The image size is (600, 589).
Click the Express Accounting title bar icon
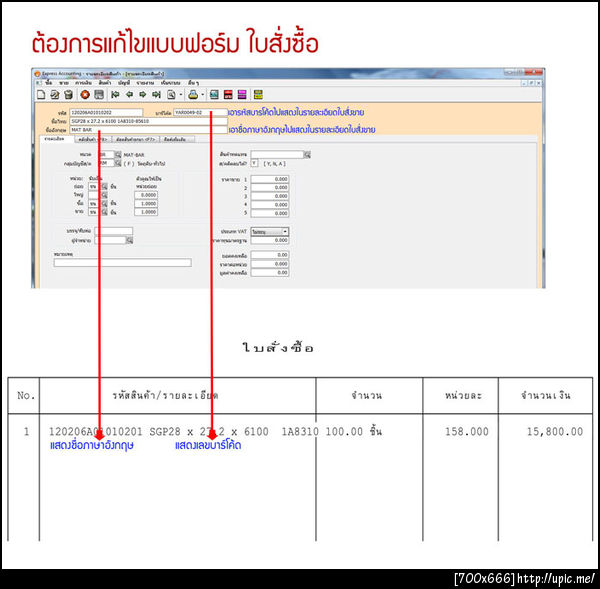pyautogui.click(x=38, y=73)
